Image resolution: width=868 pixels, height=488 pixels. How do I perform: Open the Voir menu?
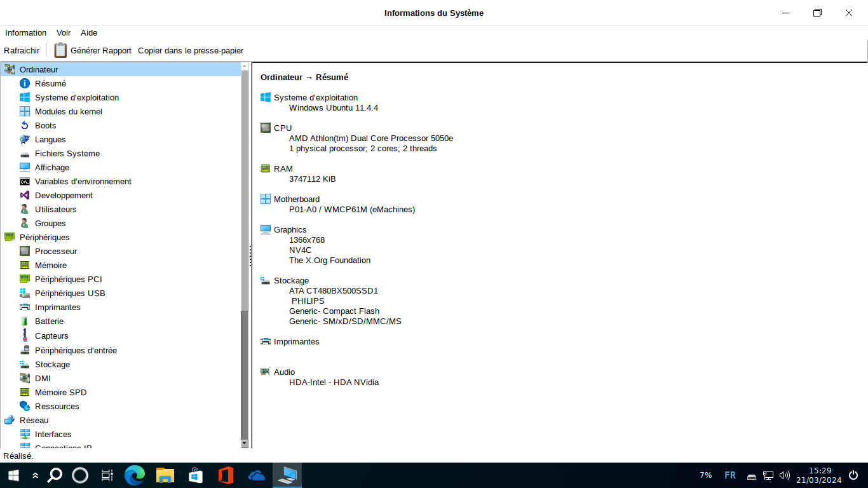[x=64, y=32]
